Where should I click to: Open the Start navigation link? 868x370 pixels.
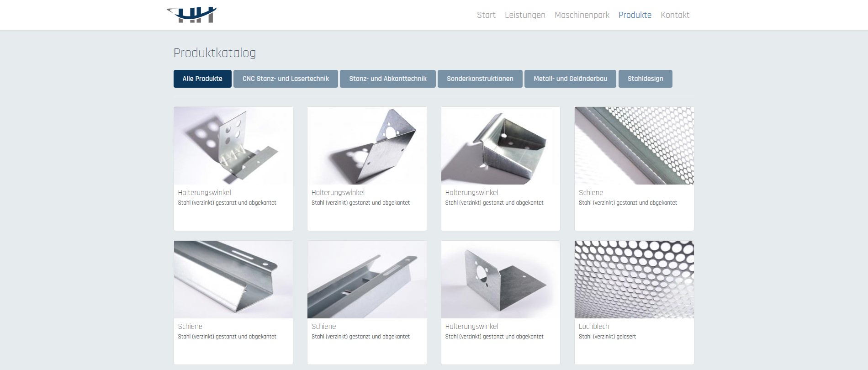(x=486, y=15)
